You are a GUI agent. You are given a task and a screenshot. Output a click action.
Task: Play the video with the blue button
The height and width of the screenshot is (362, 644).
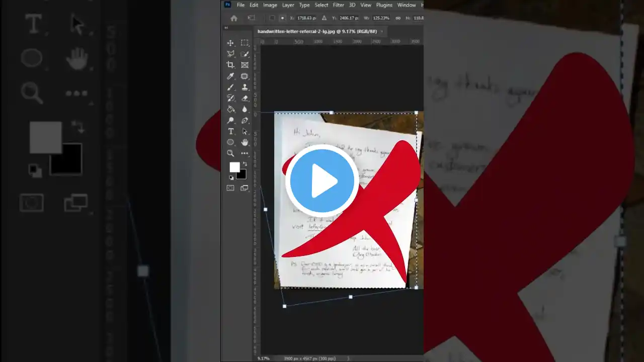coord(322,181)
